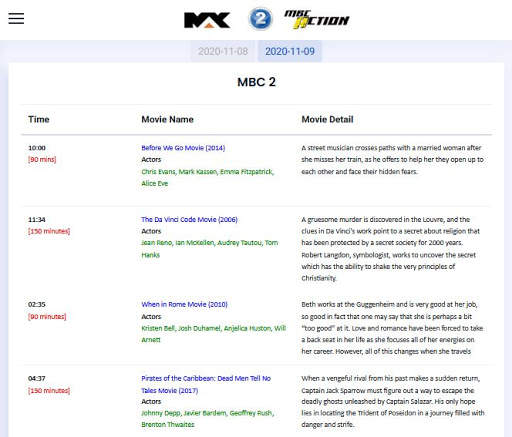
Task: Click the Movie Name column header
Action: tap(167, 119)
